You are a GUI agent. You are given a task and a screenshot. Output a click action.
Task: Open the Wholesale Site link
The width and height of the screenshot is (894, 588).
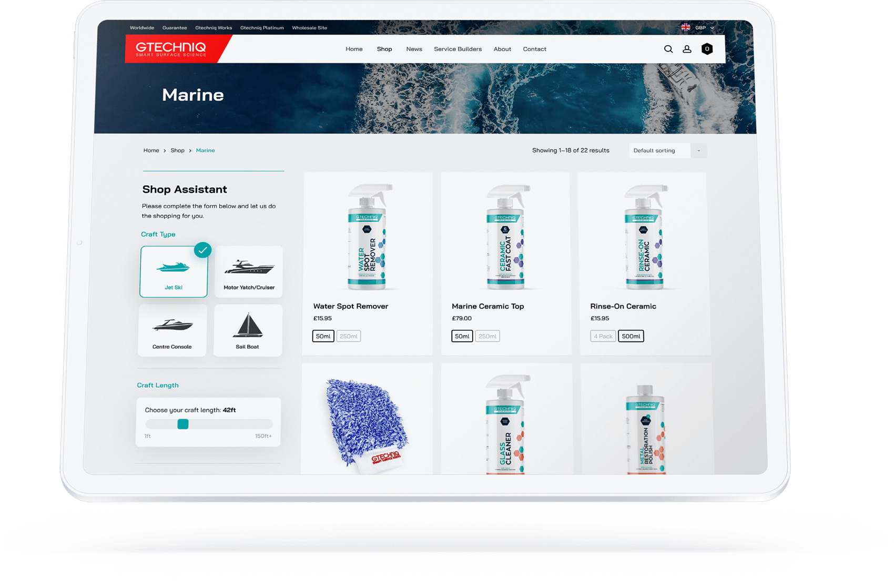pyautogui.click(x=309, y=27)
